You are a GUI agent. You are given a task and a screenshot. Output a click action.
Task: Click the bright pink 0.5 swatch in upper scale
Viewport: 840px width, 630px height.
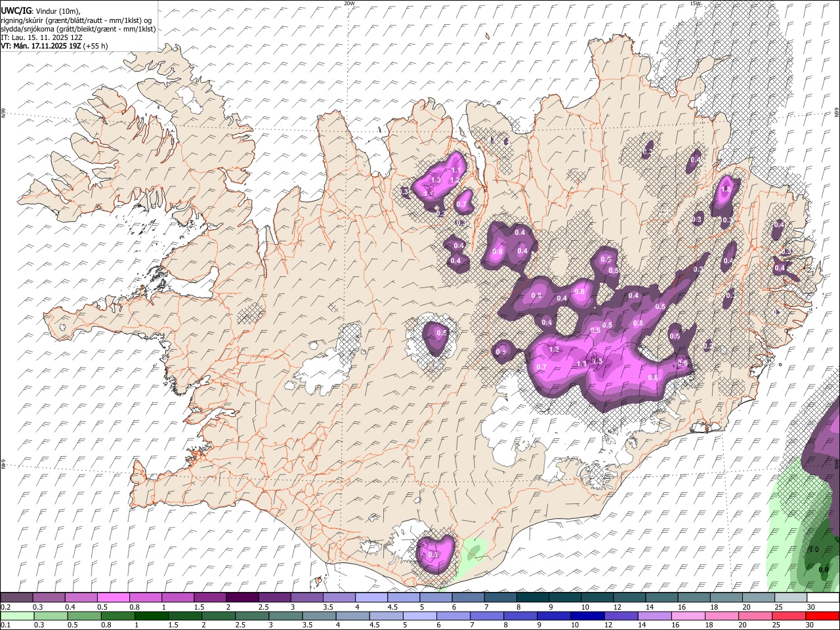tap(113, 598)
